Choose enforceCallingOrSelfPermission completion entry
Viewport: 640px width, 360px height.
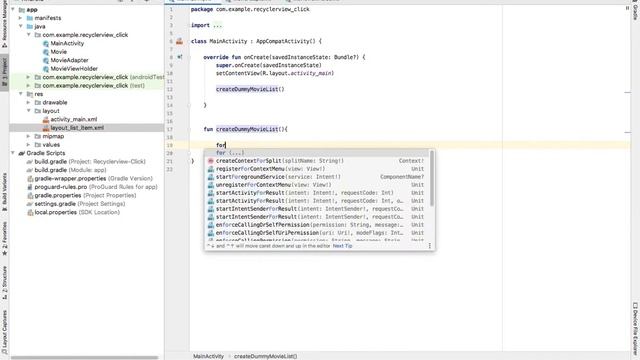317,225
